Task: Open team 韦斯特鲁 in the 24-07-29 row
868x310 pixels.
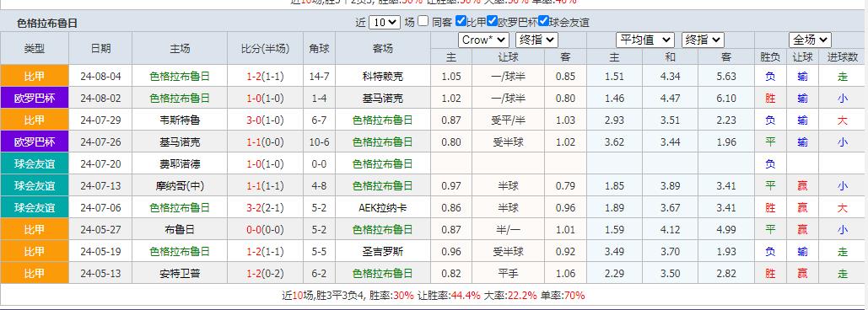Action: 180,120
